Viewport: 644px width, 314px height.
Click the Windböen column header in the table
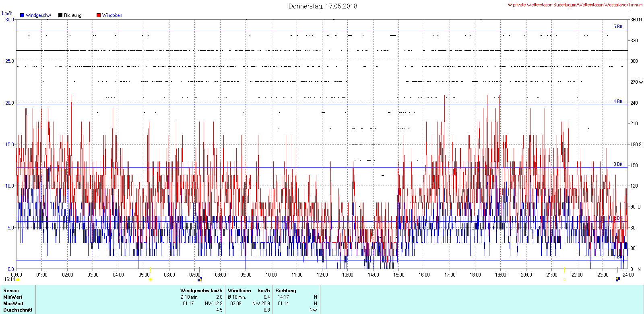tap(239, 291)
